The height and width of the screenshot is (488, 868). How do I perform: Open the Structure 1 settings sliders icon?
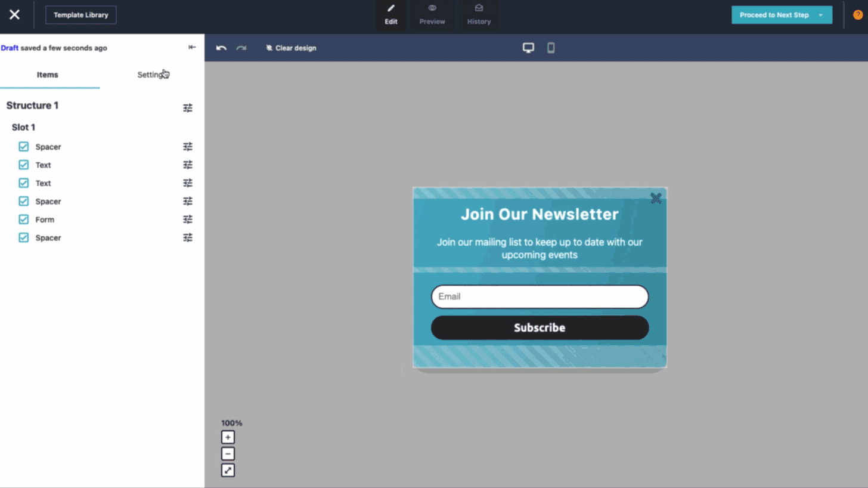click(188, 107)
